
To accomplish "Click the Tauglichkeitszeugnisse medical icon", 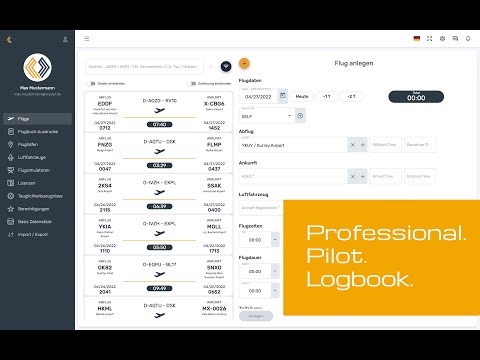I will pyautogui.click(x=11, y=196).
